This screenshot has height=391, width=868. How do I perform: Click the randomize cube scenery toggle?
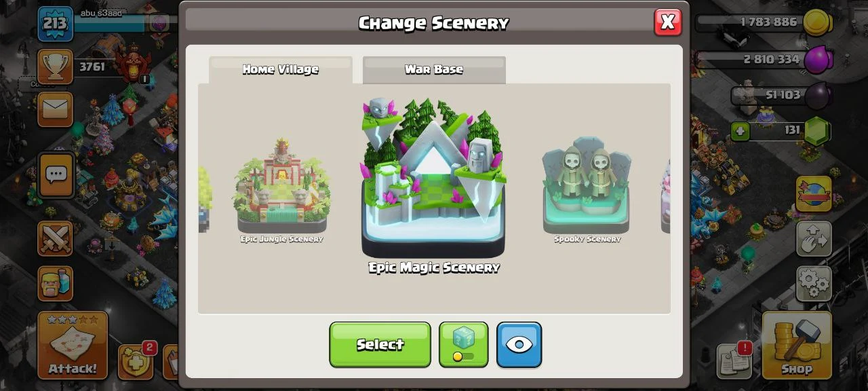(x=463, y=345)
